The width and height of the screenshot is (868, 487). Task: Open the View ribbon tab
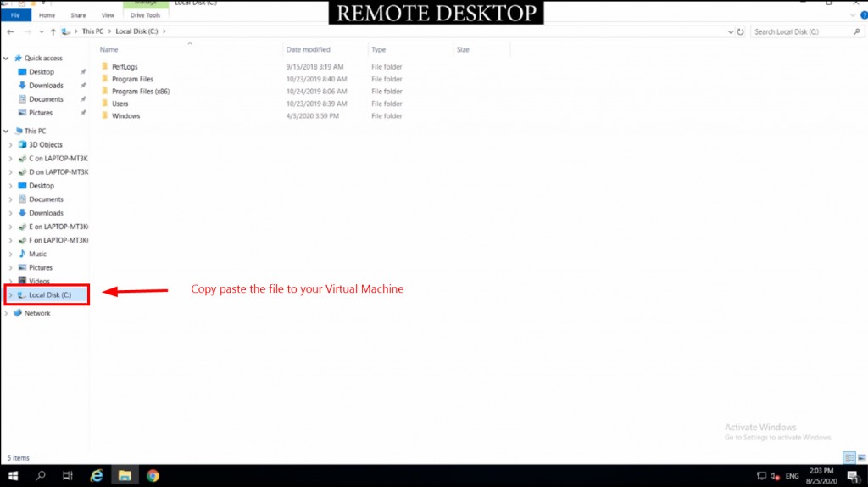pos(108,15)
